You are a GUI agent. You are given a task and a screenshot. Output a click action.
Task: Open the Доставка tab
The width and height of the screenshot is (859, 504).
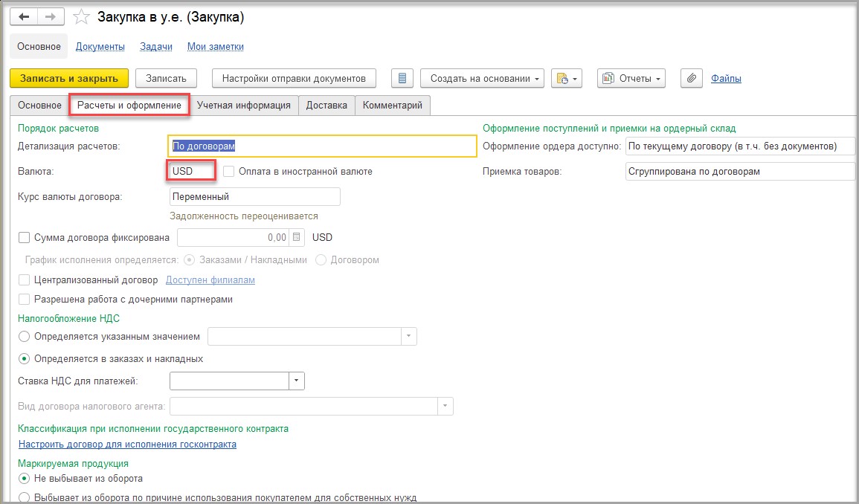click(x=326, y=106)
